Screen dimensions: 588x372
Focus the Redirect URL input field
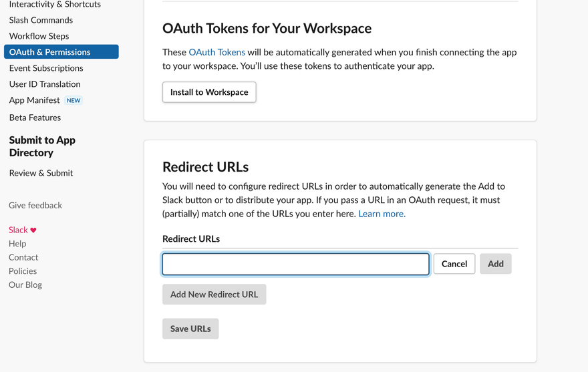pos(295,264)
